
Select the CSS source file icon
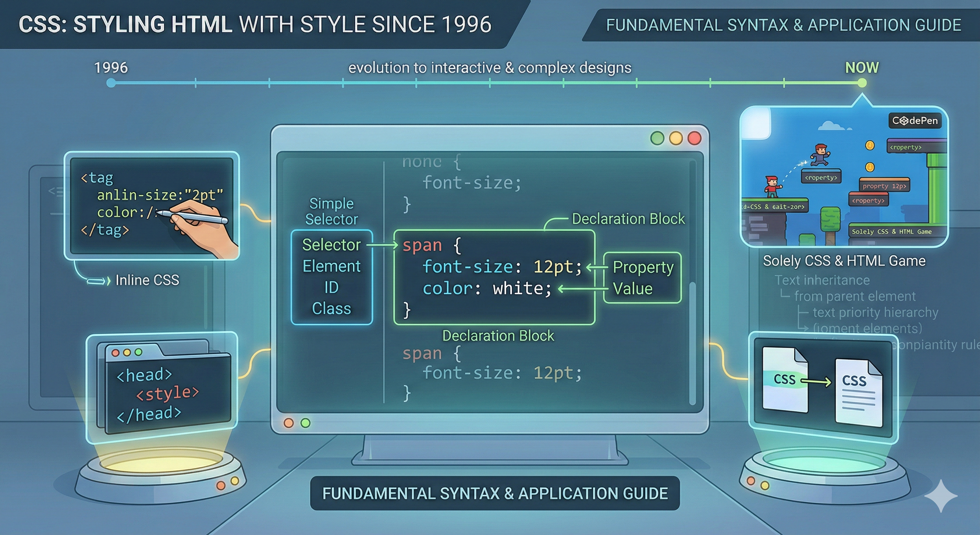coord(785,379)
